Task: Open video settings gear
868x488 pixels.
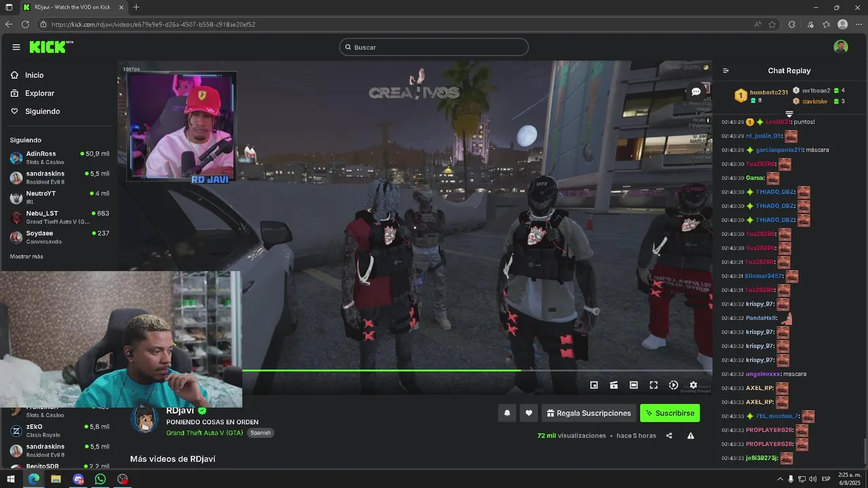Action: [693, 385]
